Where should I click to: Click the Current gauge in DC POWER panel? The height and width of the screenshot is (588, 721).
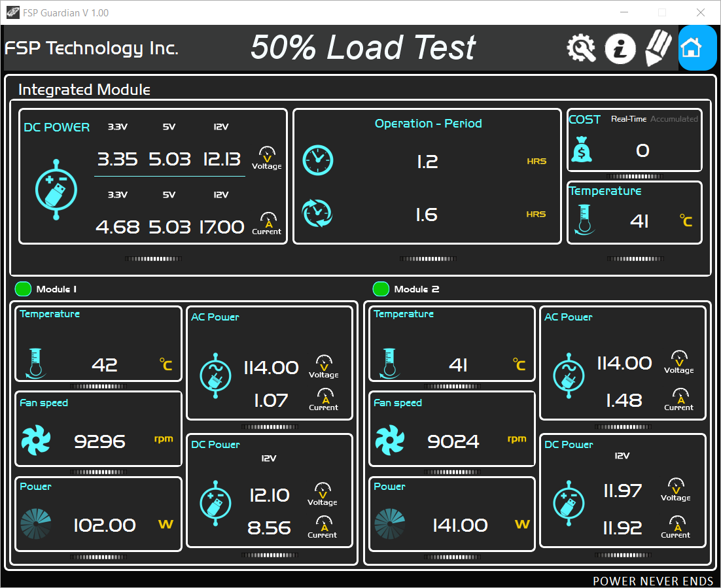(x=267, y=224)
